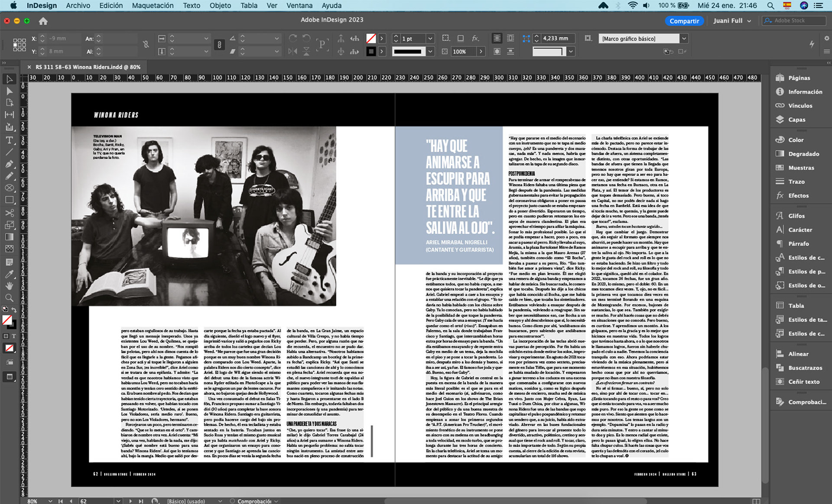
Task: Activate the Eyedropper tool
Action: (x=9, y=274)
